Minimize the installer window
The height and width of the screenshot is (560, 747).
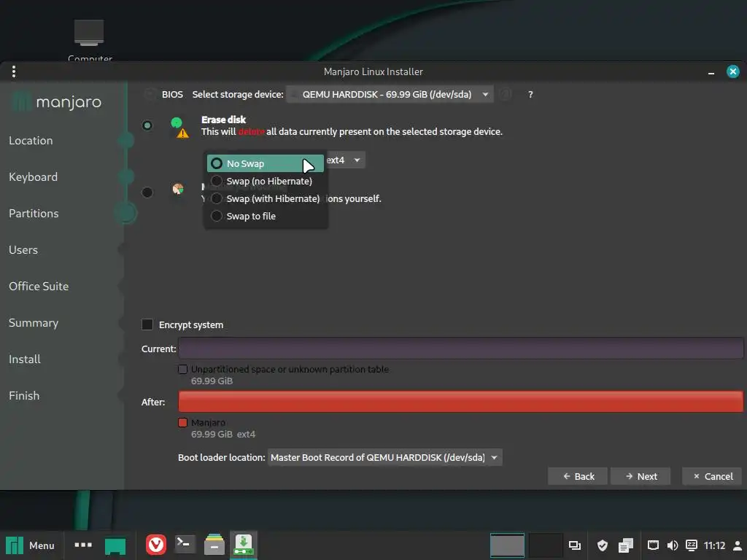point(711,72)
